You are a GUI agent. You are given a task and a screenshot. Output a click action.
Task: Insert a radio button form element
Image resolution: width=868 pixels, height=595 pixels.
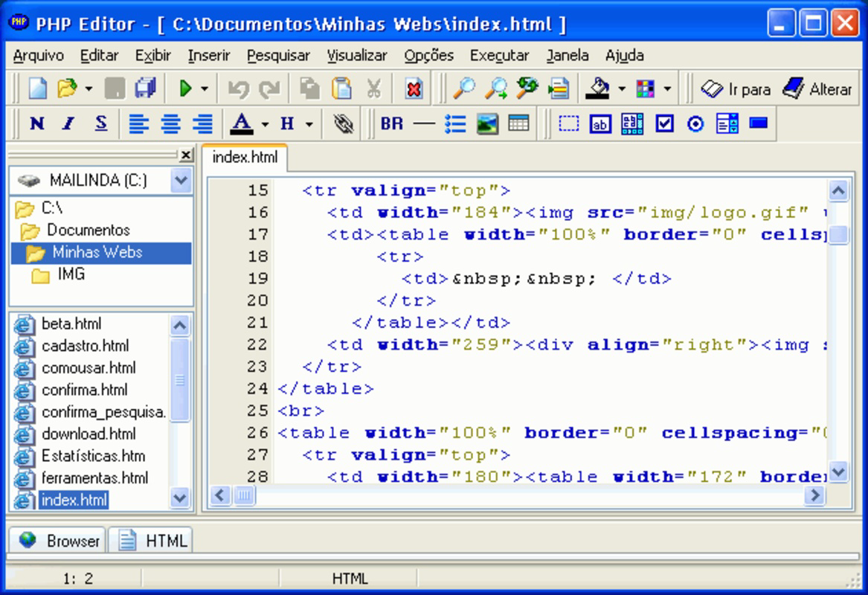pyautogui.click(x=695, y=124)
